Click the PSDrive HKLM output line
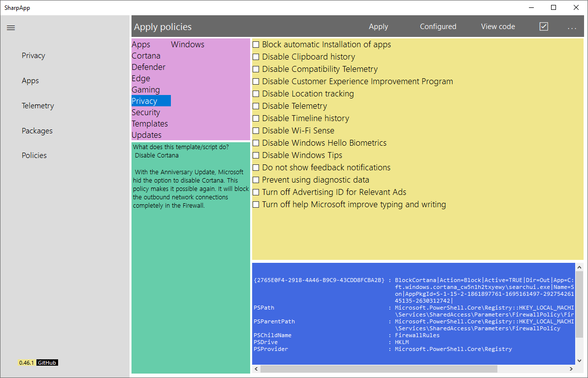The width and height of the screenshot is (588, 378). [x=331, y=343]
